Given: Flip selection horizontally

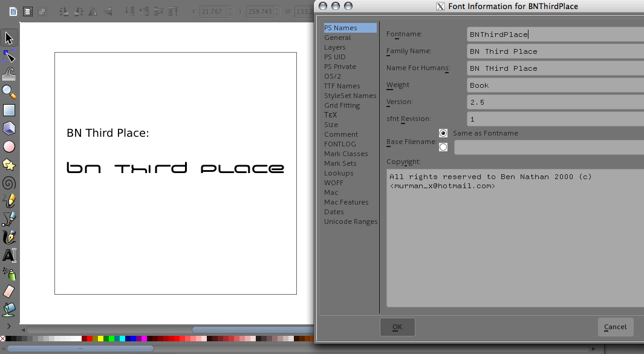Looking at the screenshot, I should 93,11.
